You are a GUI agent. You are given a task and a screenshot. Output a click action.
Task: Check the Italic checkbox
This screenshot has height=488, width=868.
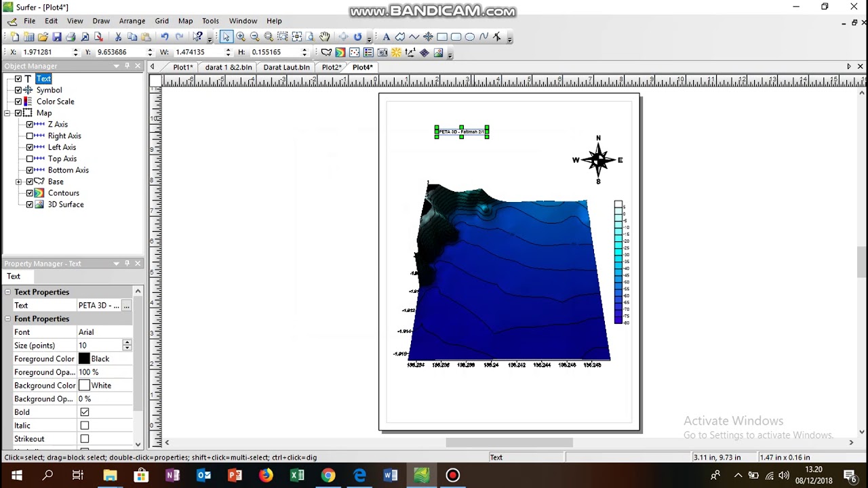[85, 426]
